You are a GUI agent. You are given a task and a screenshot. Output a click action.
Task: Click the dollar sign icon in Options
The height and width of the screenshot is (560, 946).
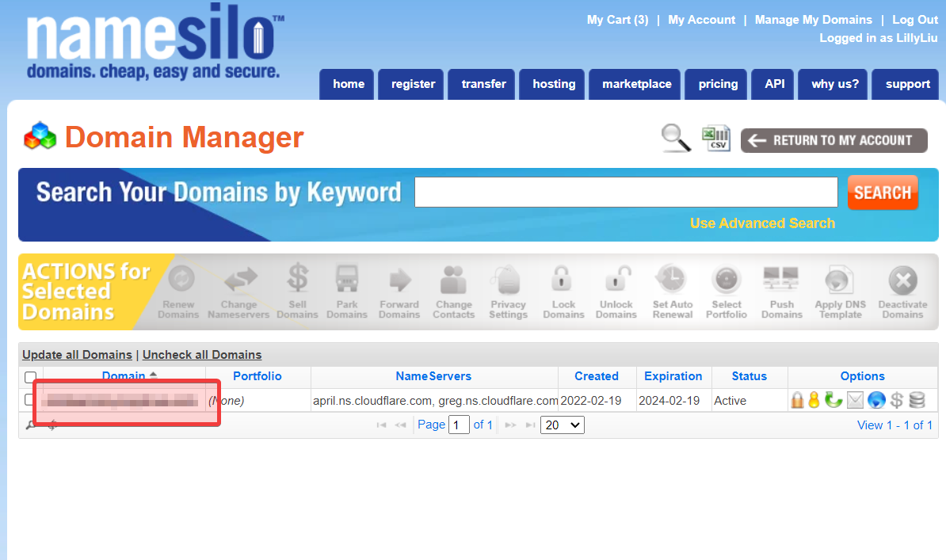coord(897,400)
